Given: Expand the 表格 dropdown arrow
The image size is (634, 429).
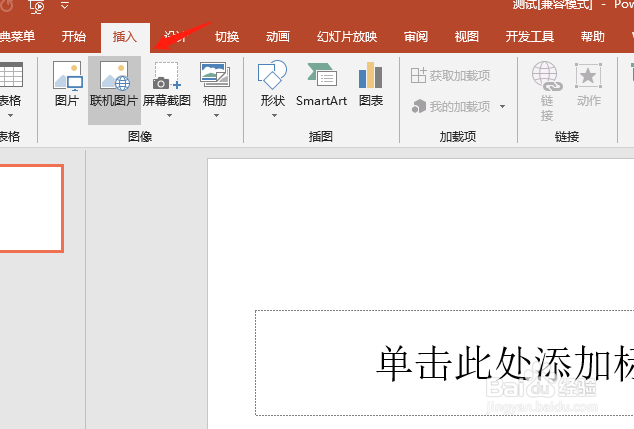Looking at the screenshot, I should coord(11,116).
